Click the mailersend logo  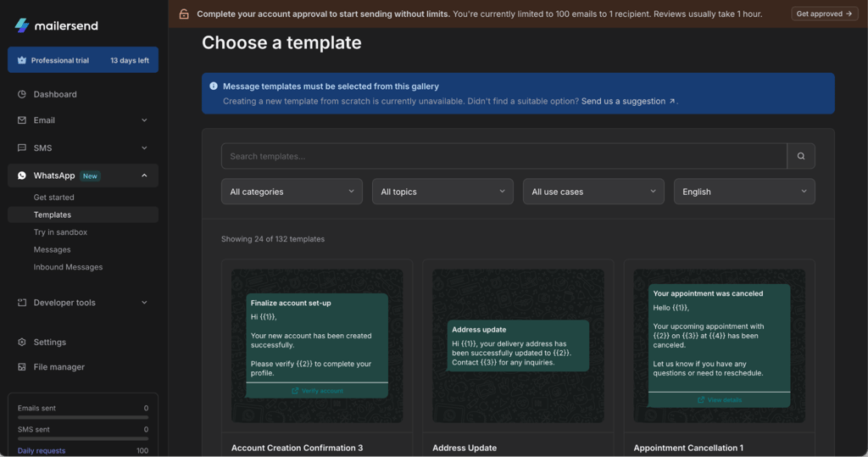pyautogui.click(x=56, y=25)
